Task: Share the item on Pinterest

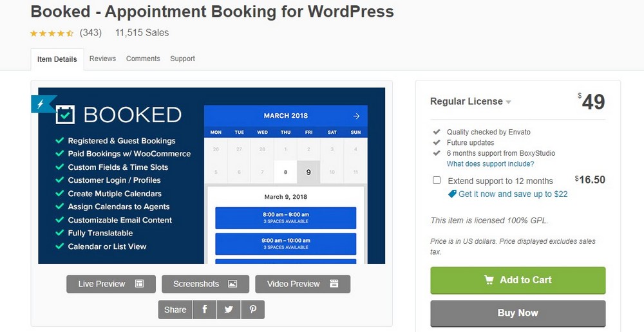Action: pos(252,309)
